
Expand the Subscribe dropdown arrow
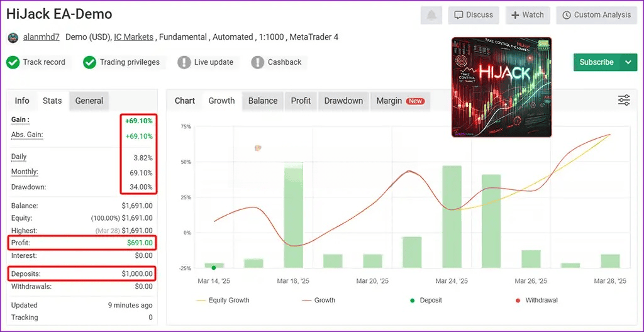pos(628,62)
